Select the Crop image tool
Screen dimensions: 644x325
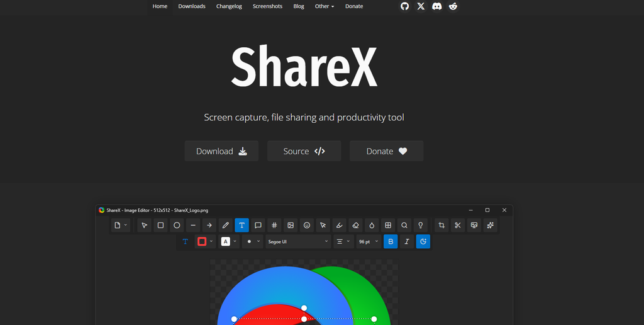pos(441,225)
